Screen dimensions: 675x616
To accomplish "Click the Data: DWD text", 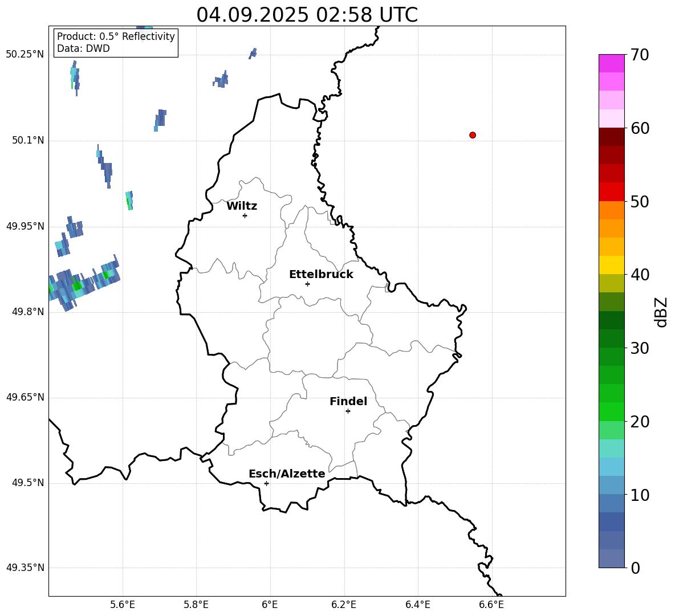I will click(x=83, y=48).
